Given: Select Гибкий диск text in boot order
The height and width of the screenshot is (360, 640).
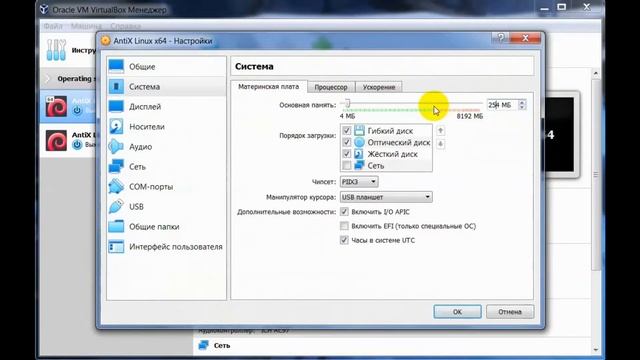Looking at the screenshot, I should click(390, 131).
